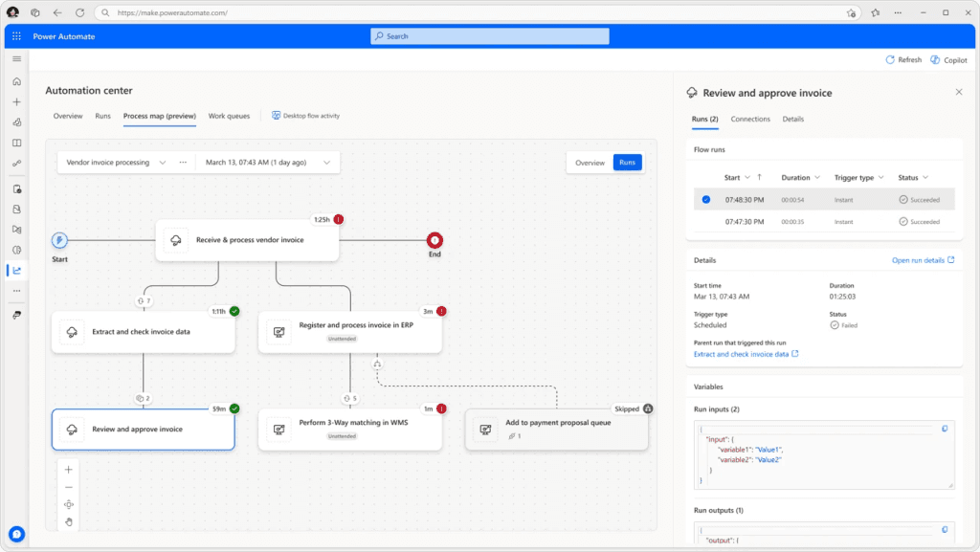Click success badge on Extract and check node

[x=234, y=311]
